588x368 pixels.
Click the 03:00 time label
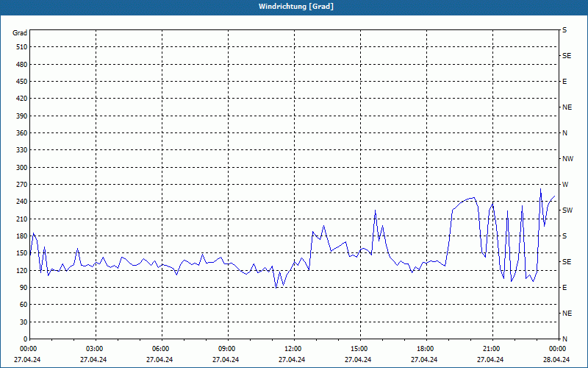(95, 349)
